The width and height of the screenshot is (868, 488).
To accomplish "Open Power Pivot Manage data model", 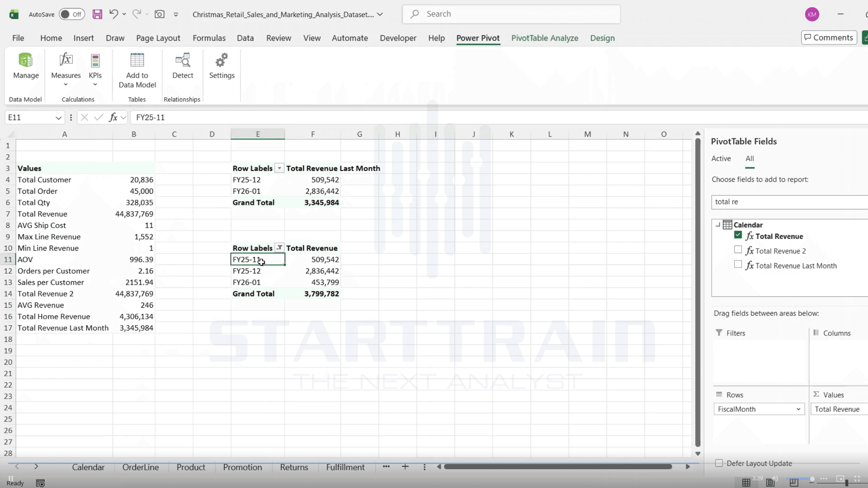I will pos(26,66).
